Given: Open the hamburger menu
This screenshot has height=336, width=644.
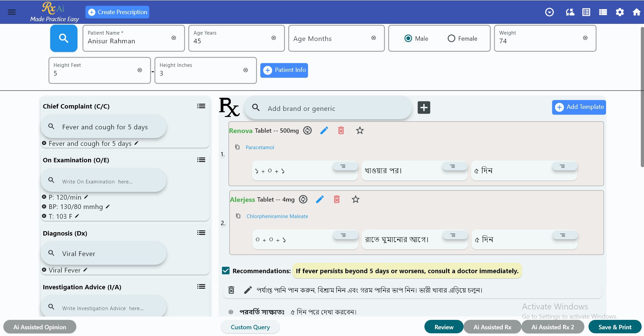Looking at the screenshot, I should click(11, 12).
